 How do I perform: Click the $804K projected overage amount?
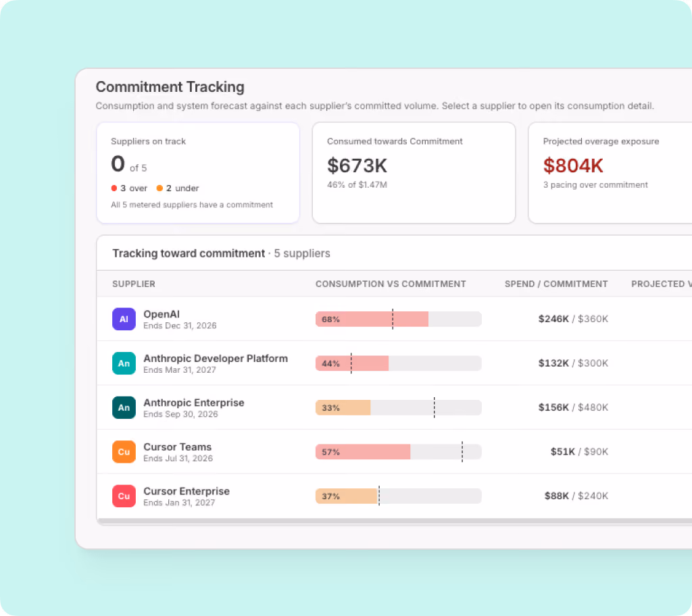pos(573,165)
